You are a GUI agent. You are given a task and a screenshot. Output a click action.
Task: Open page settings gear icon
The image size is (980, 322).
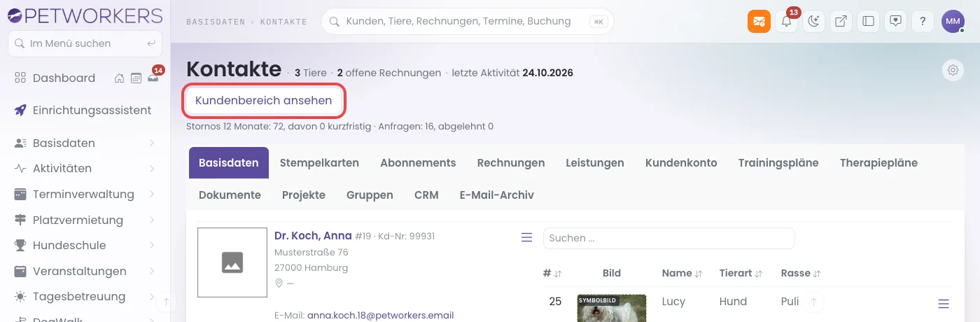[952, 70]
